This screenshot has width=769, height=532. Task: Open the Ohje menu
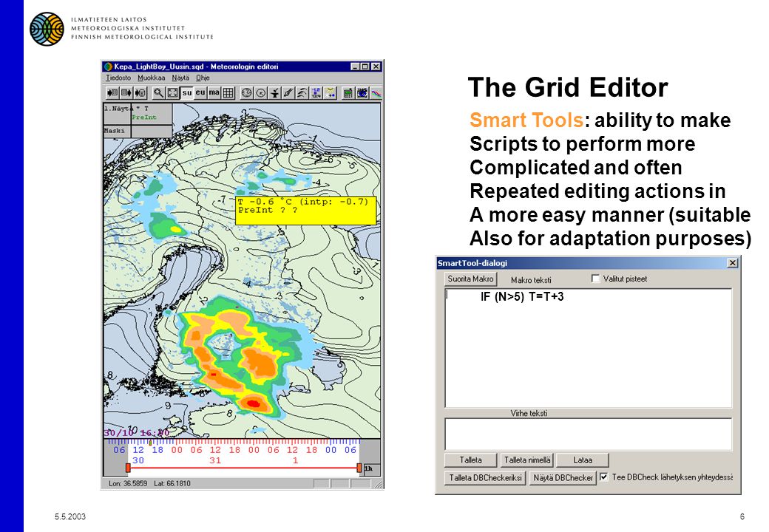[203, 78]
